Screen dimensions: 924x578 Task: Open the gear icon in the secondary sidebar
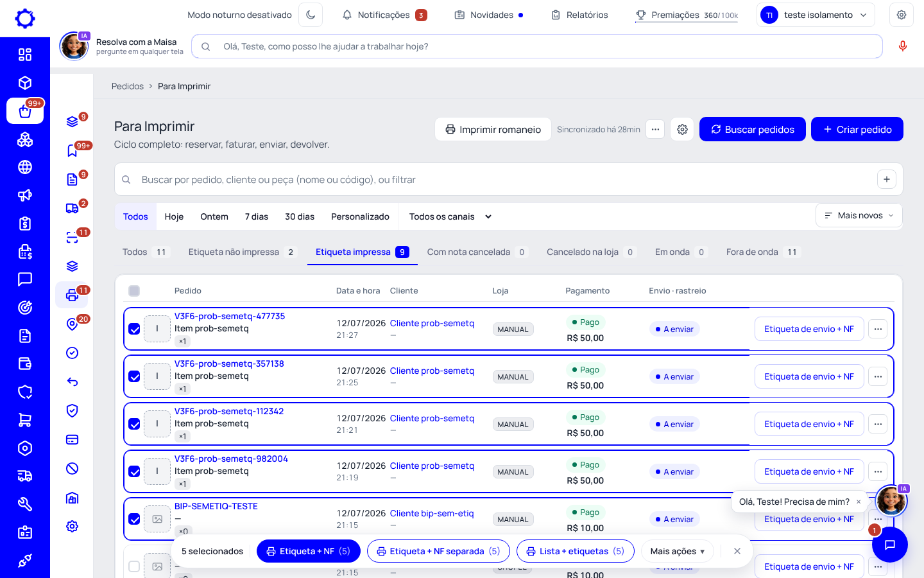point(73,526)
